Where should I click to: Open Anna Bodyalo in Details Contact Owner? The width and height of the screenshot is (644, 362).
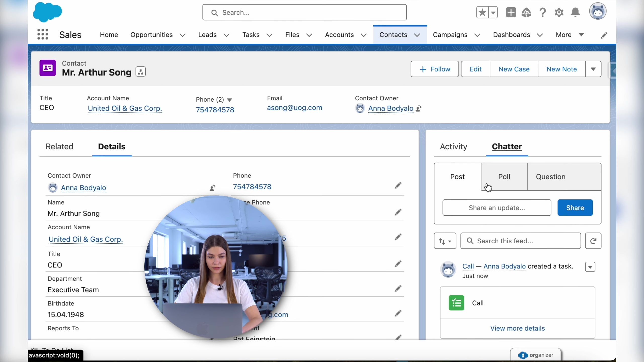tap(84, 188)
